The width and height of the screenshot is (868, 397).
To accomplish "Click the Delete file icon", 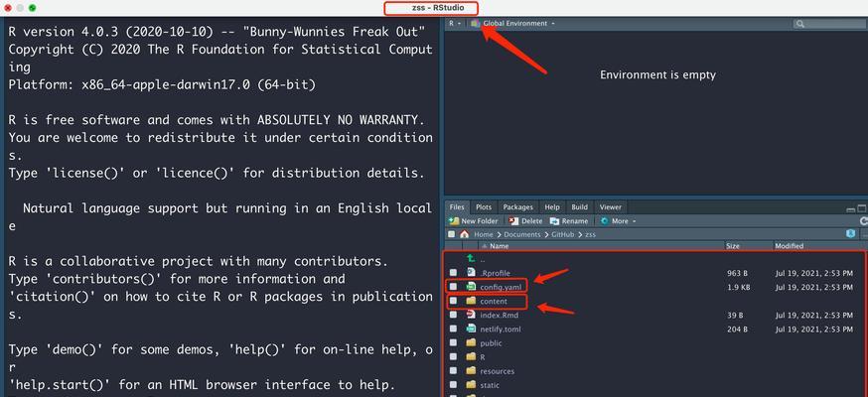I will pyautogui.click(x=513, y=220).
